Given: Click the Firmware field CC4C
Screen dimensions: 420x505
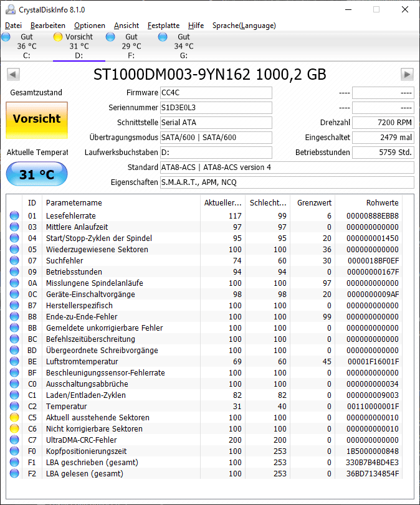Looking at the screenshot, I should [x=216, y=93].
